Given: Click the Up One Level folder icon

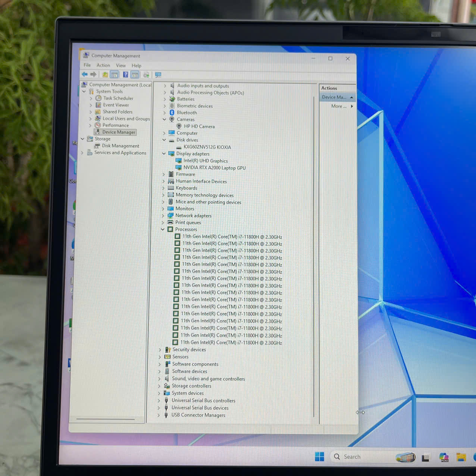Looking at the screenshot, I should pos(105,75).
